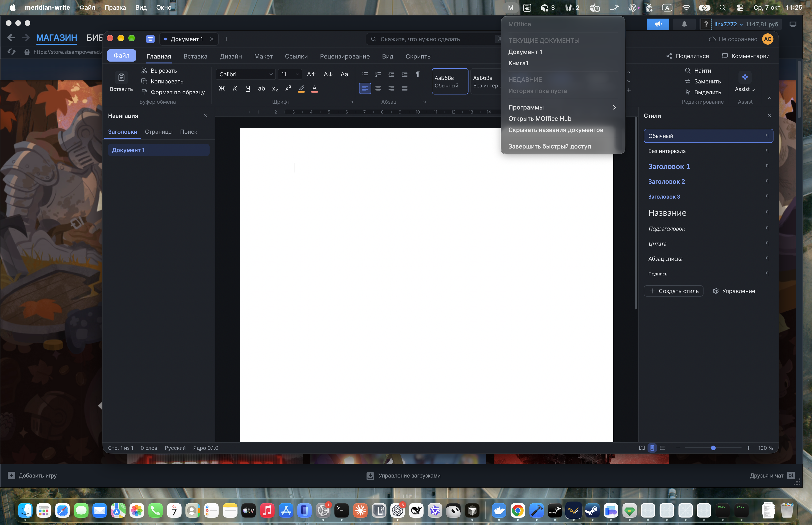The height and width of the screenshot is (525, 812).
Task: Apply the Заголовок 1 style
Action: click(x=708, y=167)
